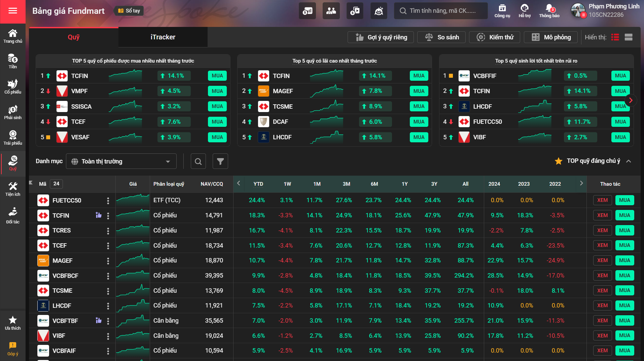Click the chart-with-dollar toolbar icon
The width and height of the screenshot is (644, 361).
pyautogui.click(x=307, y=11)
